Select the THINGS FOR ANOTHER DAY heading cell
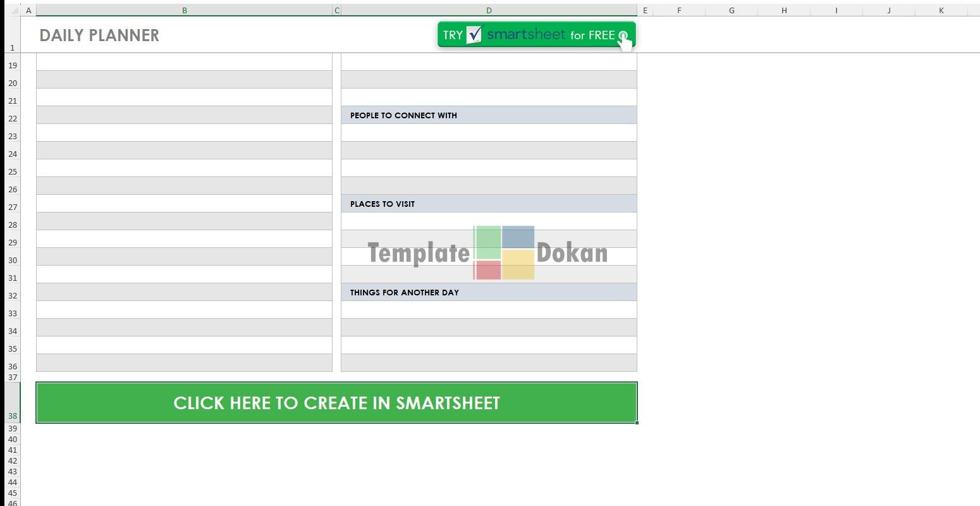 (489, 292)
